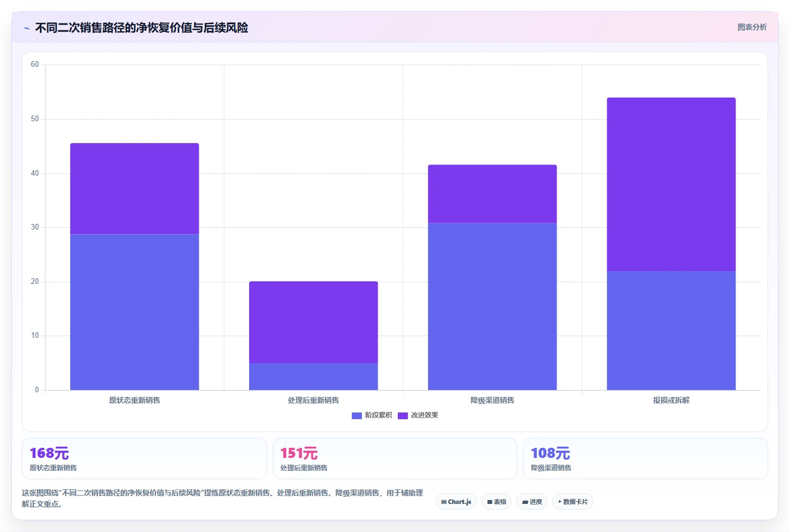The width and height of the screenshot is (790, 532).
Task: Click the description paragraph starting 这张图围绕
Action: point(223,498)
